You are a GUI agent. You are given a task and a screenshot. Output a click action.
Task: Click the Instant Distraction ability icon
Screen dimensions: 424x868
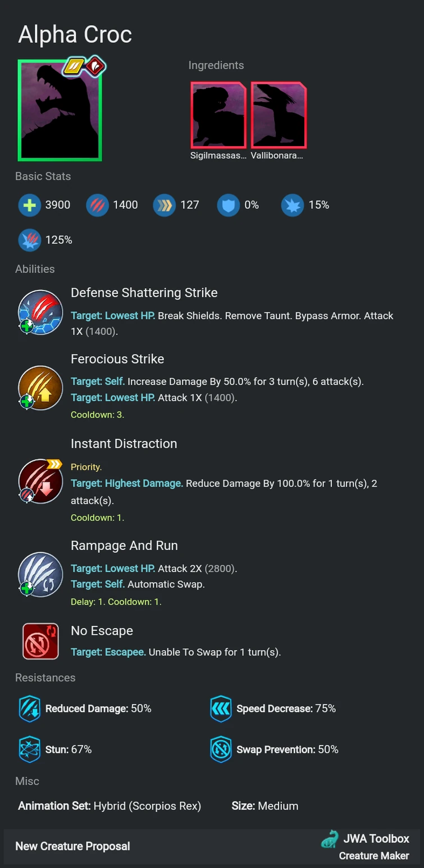coord(40,480)
